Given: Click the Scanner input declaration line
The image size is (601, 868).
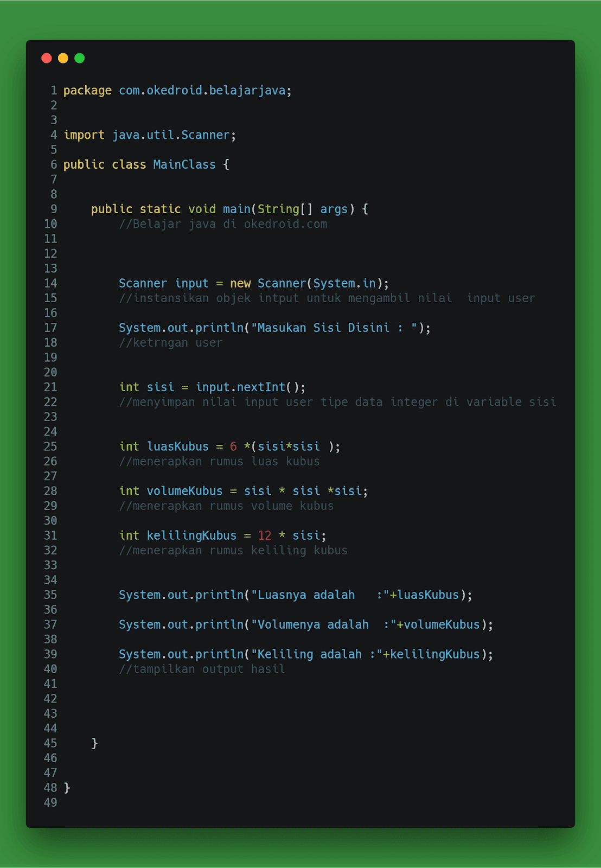Looking at the screenshot, I should [254, 284].
